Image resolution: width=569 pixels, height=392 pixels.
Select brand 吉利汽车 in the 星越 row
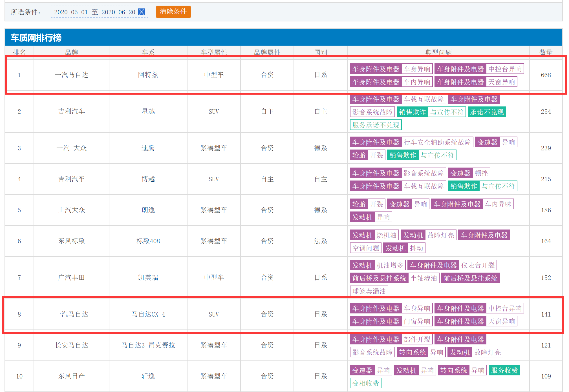[x=71, y=112]
